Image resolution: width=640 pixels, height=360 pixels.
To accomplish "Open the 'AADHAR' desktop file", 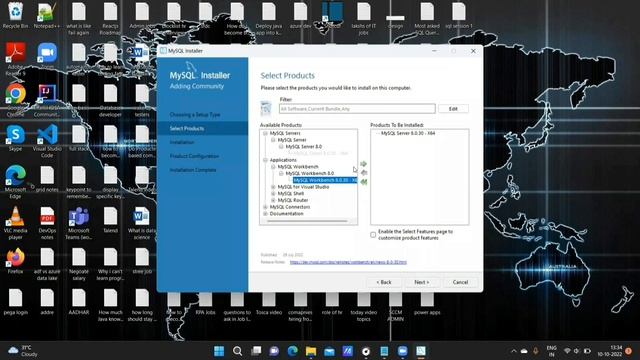I will click(x=79, y=302).
